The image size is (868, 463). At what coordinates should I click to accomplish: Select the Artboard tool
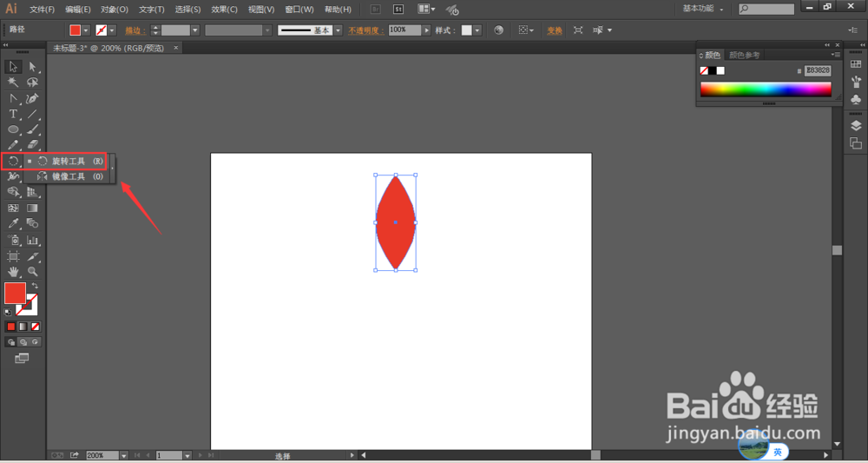13,256
